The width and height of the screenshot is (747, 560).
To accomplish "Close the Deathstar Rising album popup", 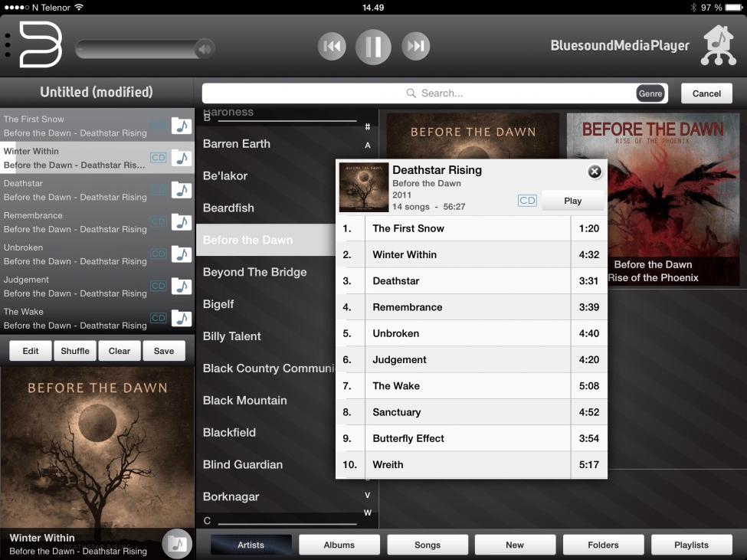I will [x=595, y=172].
